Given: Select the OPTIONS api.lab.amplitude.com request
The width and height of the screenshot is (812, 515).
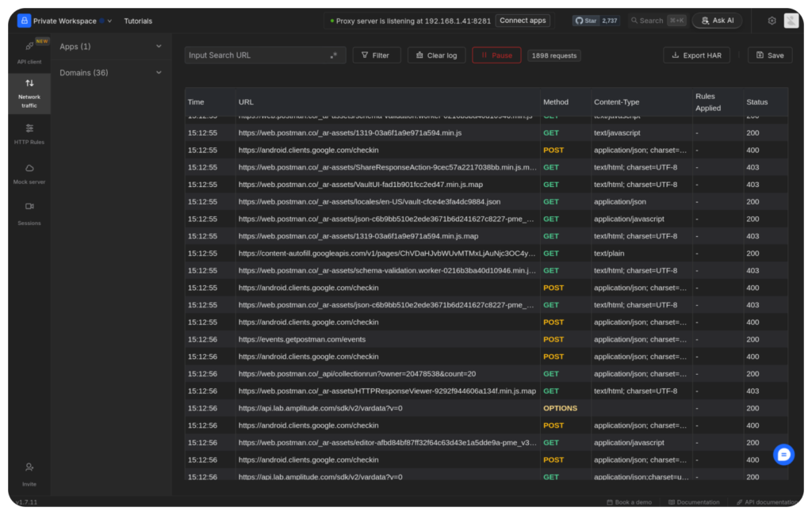Looking at the screenshot, I should pyautogui.click(x=486, y=408).
